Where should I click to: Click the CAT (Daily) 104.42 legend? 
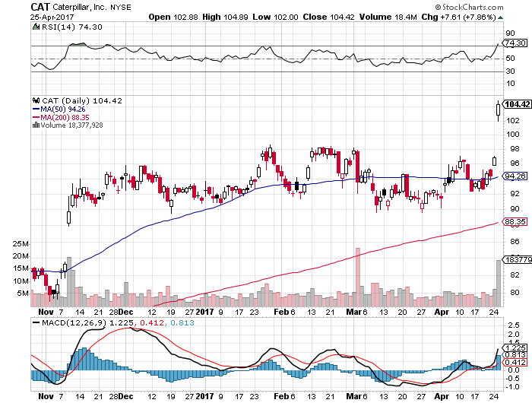pyautogui.click(x=82, y=100)
